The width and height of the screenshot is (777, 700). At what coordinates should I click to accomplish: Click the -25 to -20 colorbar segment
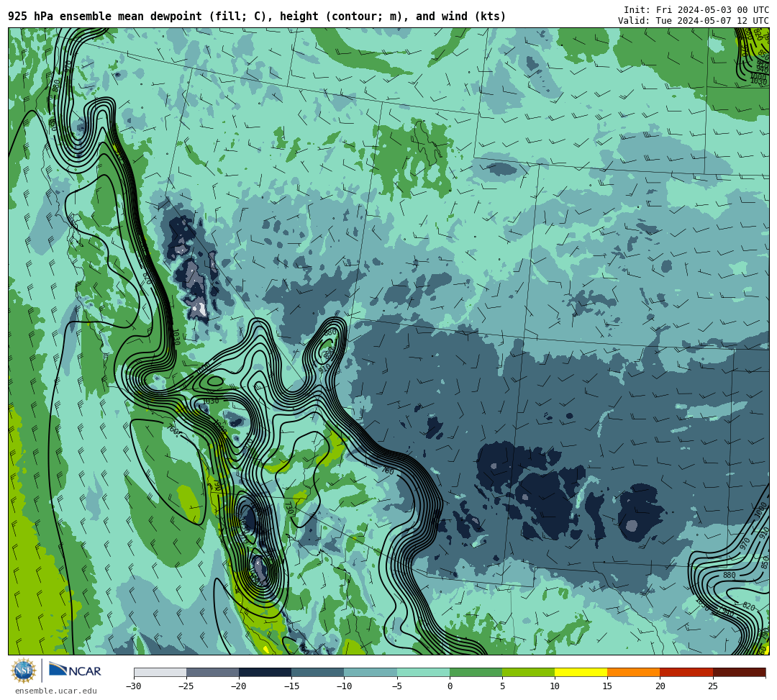coord(212,672)
